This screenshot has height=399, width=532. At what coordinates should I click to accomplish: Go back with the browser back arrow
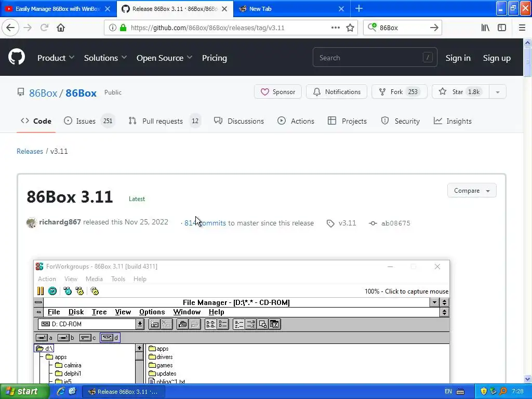[x=10, y=28]
